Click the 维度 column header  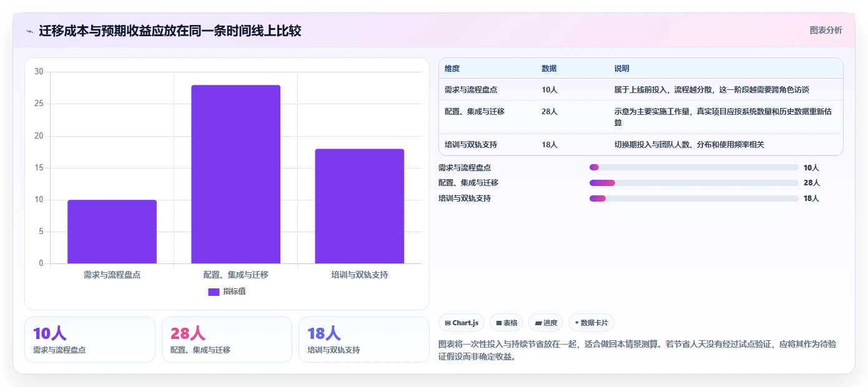(452, 69)
